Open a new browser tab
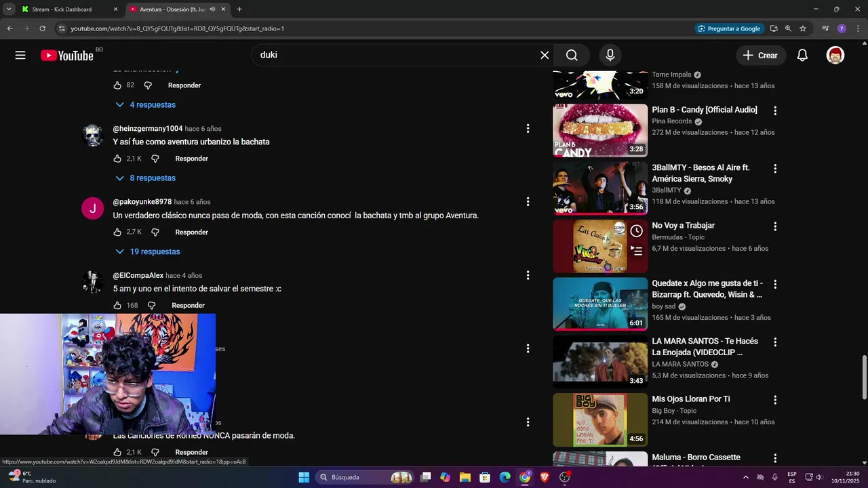 coord(239,9)
